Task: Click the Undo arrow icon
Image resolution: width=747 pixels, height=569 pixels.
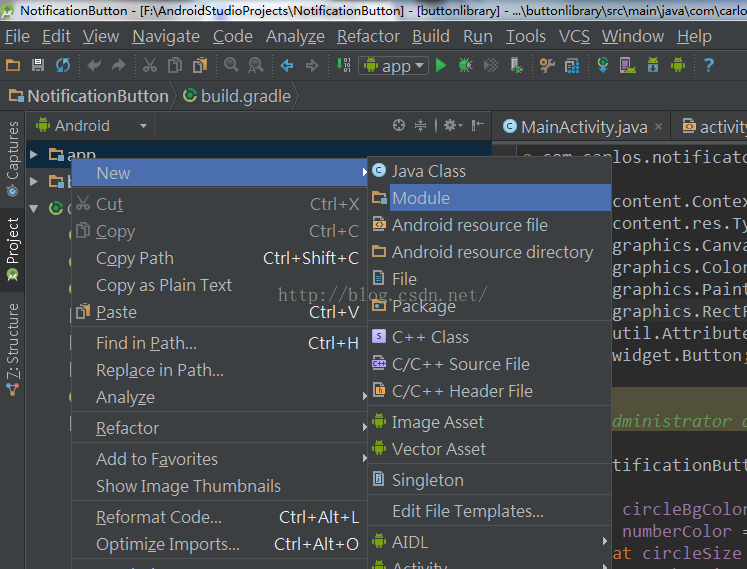Action: point(94,65)
